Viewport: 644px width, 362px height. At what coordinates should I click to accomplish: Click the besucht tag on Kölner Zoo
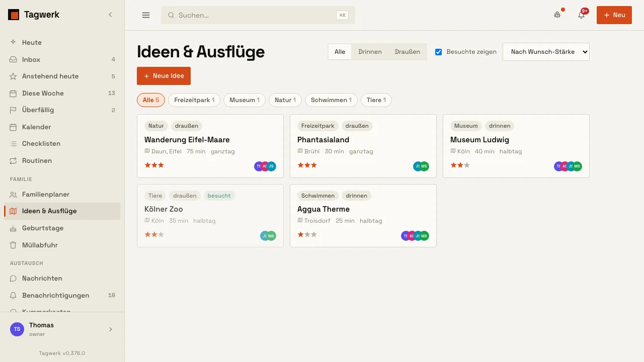tap(219, 196)
